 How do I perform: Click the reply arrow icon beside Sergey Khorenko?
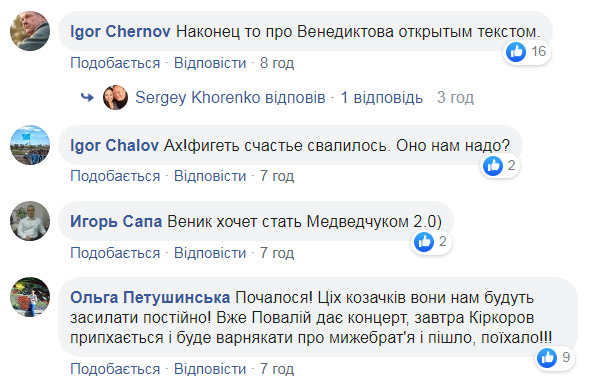[87, 97]
